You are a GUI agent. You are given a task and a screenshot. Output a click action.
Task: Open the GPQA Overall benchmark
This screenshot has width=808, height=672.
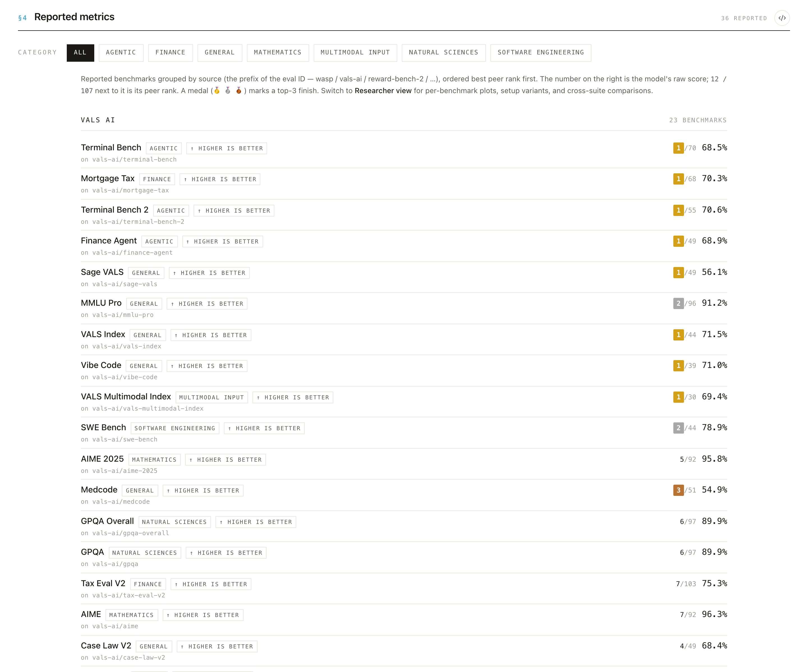pos(404,527)
